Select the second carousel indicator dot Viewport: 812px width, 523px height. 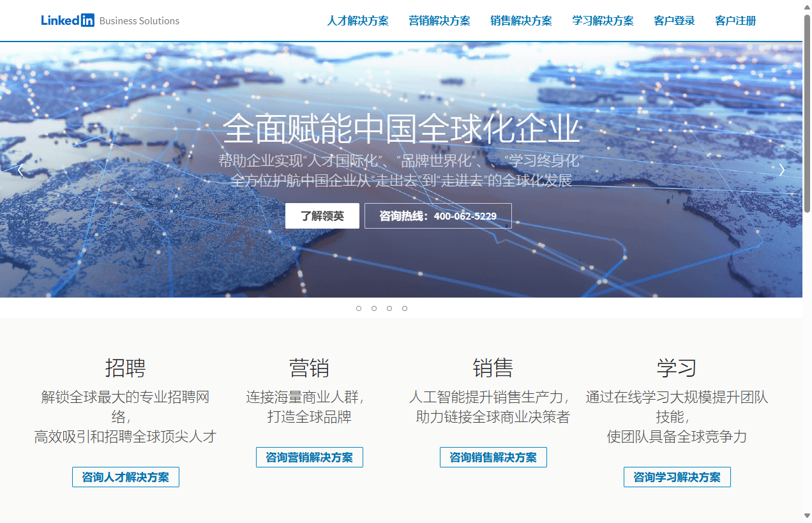click(374, 308)
